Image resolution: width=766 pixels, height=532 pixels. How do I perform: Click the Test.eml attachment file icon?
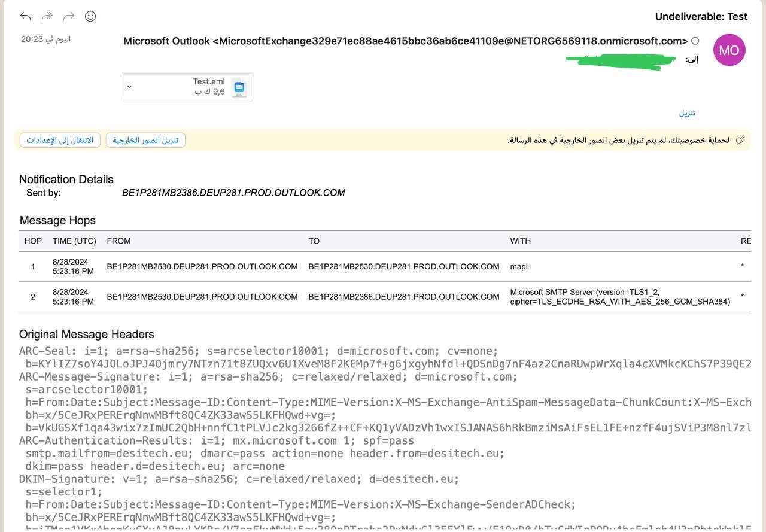[239, 87]
